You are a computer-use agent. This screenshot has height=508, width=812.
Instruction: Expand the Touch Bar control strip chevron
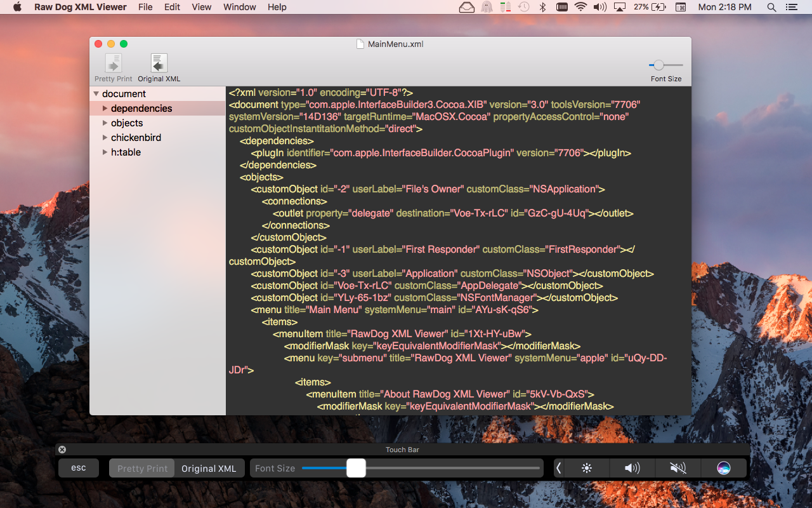[x=559, y=468]
